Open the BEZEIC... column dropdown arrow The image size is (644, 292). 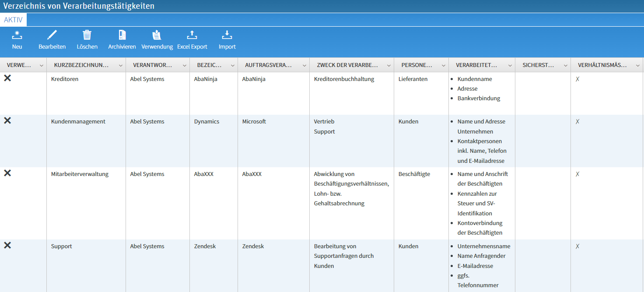tap(233, 65)
